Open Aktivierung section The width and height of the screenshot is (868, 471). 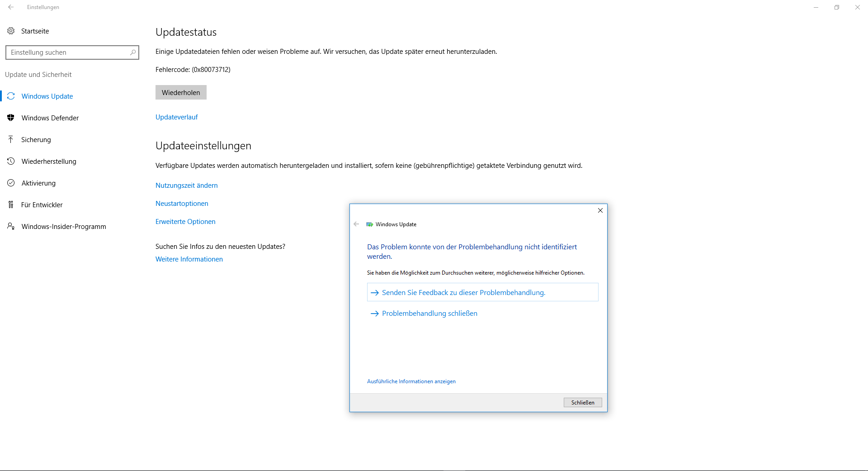point(38,183)
